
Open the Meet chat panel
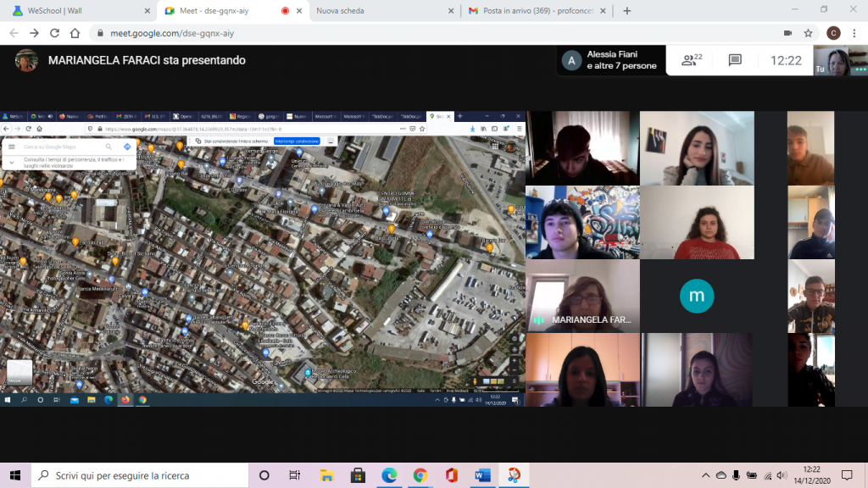735,60
